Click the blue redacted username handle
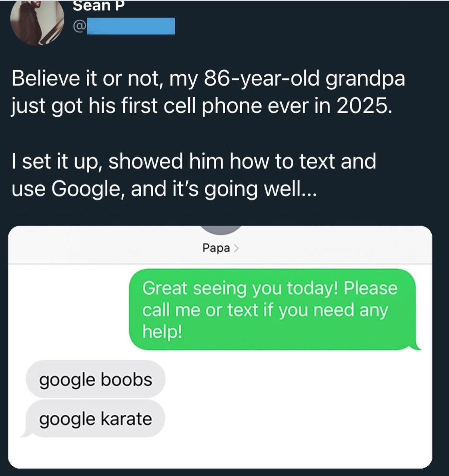The width and height of the screenshot is (449, 476). tap(131, 26)
